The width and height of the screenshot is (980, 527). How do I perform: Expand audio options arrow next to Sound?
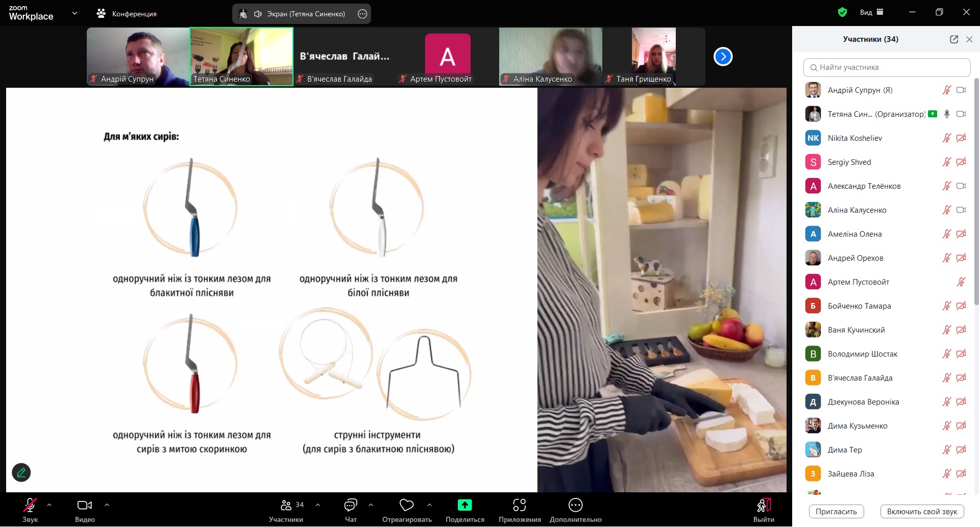click(50, 505)
